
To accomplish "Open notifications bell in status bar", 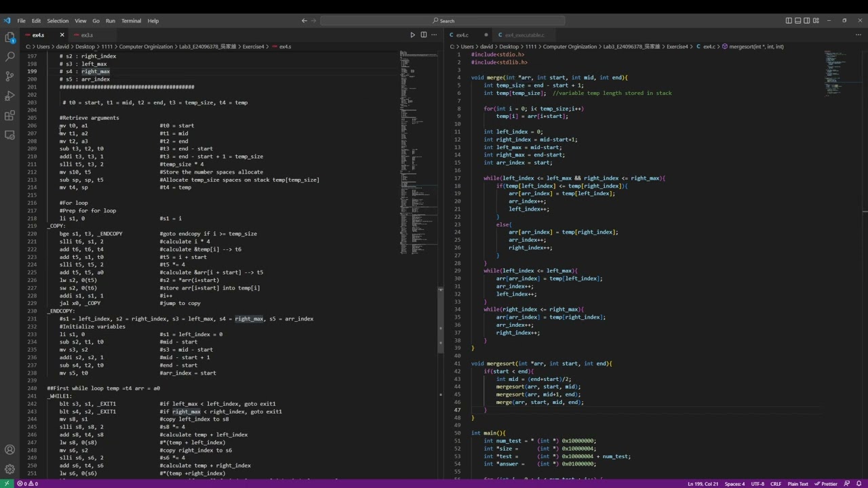I will point(860,484).
